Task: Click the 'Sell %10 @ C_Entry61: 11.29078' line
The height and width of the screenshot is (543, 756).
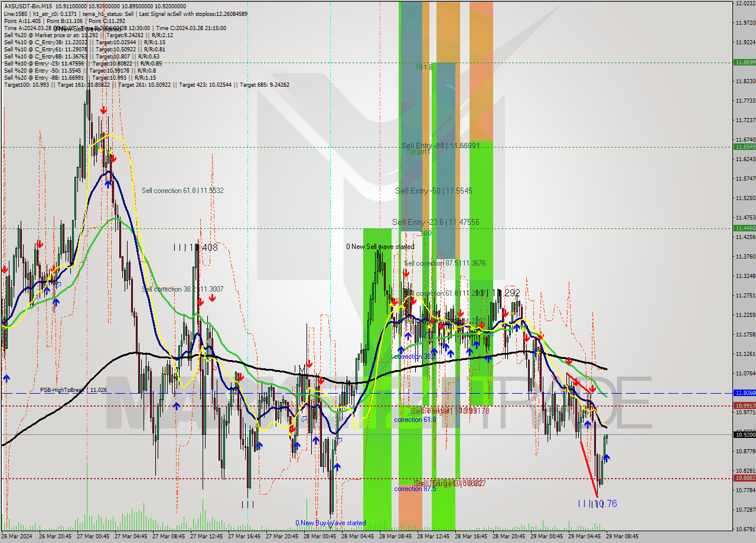Action: click(84, 49)
